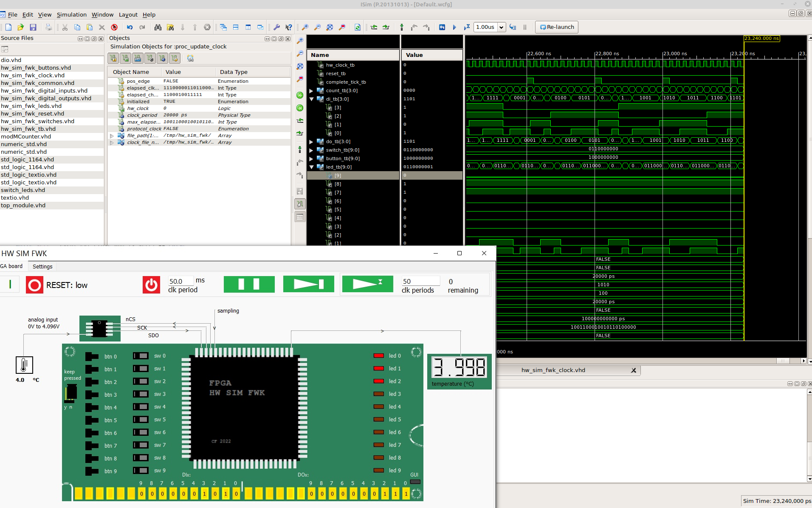Click the Undo arrow icon
Viewport: 812px width, 508px height.
coord(130,27)
